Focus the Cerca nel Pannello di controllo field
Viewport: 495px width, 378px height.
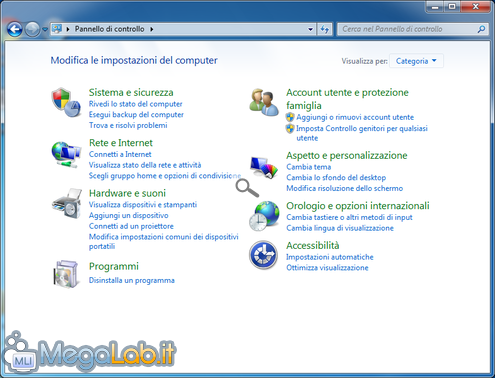pos(409,29)
